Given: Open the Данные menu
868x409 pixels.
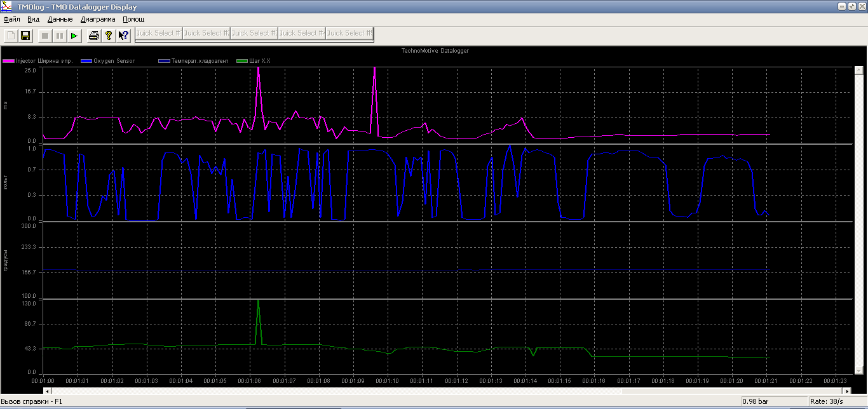Looking at the screenshot, I should (60, 19).
